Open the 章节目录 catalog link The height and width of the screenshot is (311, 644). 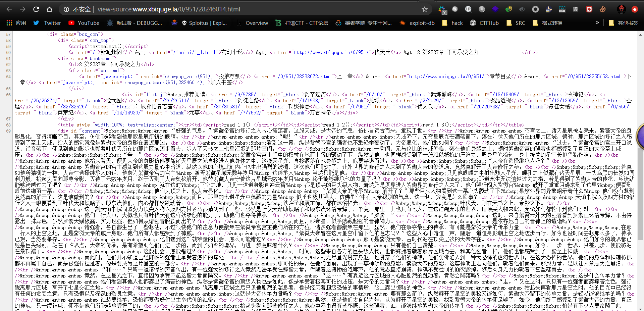click(x=500, y=76)
